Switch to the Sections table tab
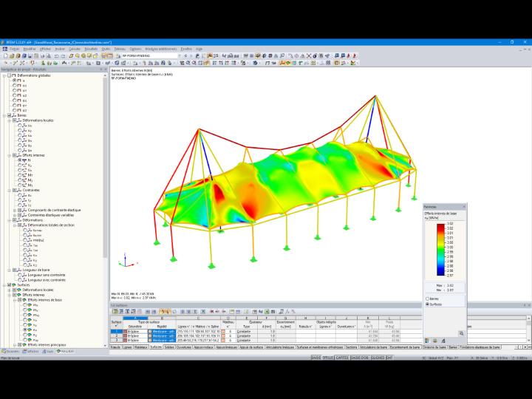Screen dimensions: 532x399 (x=352, y=347)
